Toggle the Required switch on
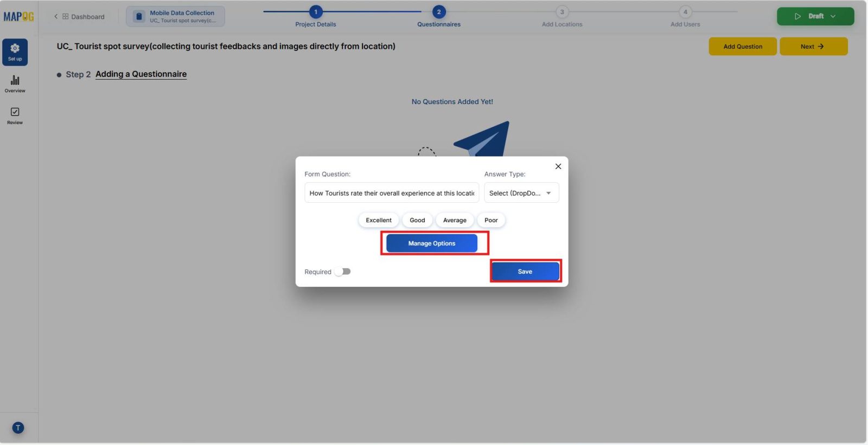 tap(343, 272)
